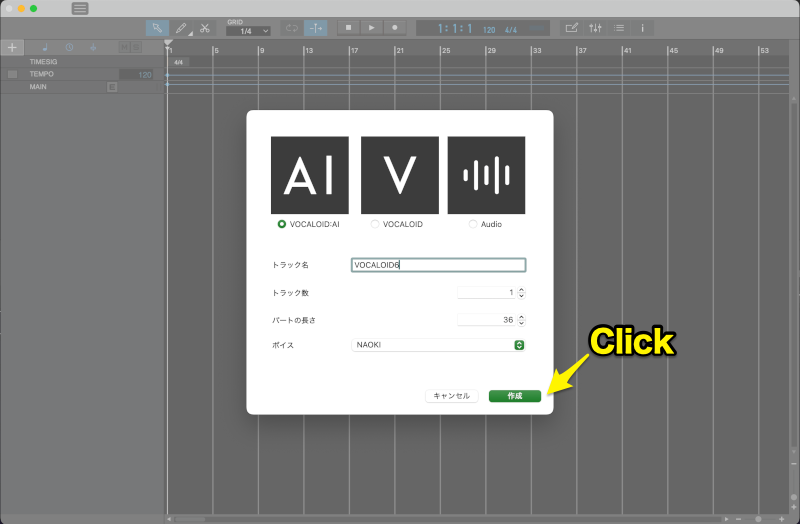Click the MAIN track label
Viewport: 800px width, 524px height.
click(x=38, y=87)
